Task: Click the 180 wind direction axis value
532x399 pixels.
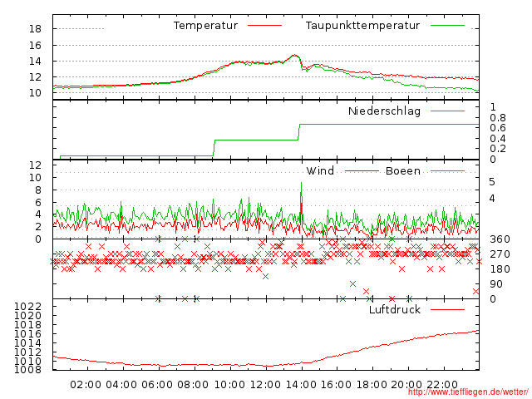Action: click(x=500, y=269)
